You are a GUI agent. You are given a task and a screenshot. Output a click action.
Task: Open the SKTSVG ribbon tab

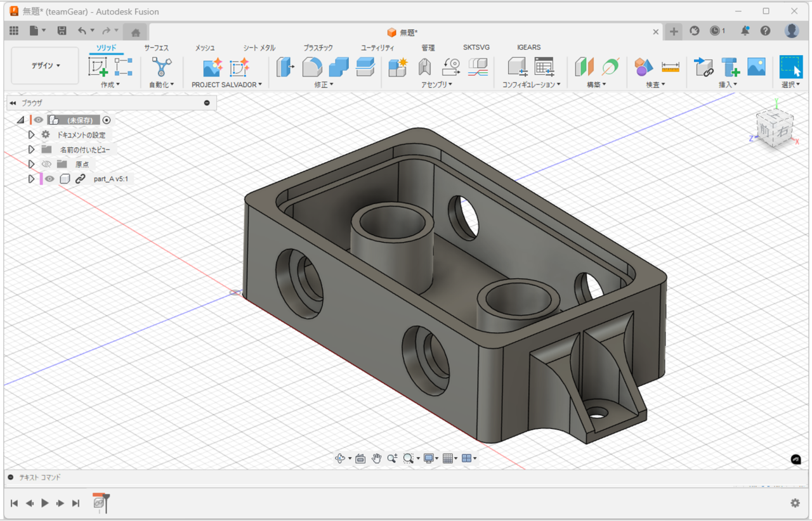[476, 47]
